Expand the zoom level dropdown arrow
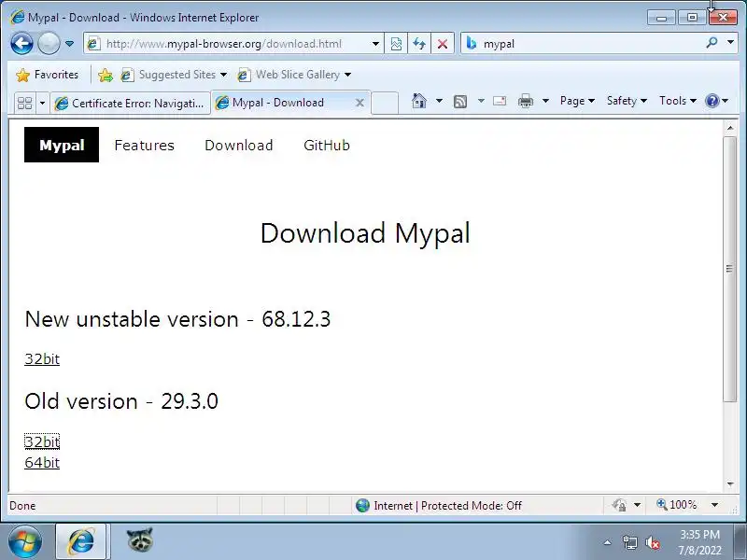 click(x=714, y=505)
